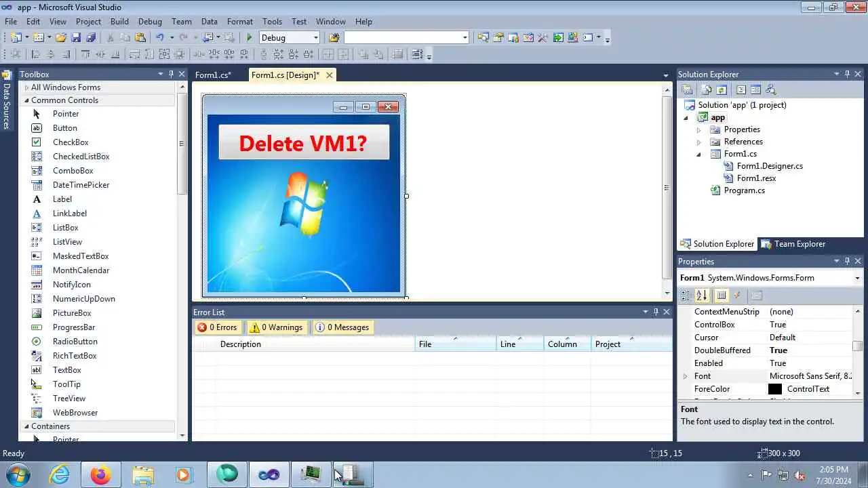Click the Align Lefts layout icon
Image resolution: width=868 pixels, height=488 pixels.
pyautogui.click(x=35, y=55)
